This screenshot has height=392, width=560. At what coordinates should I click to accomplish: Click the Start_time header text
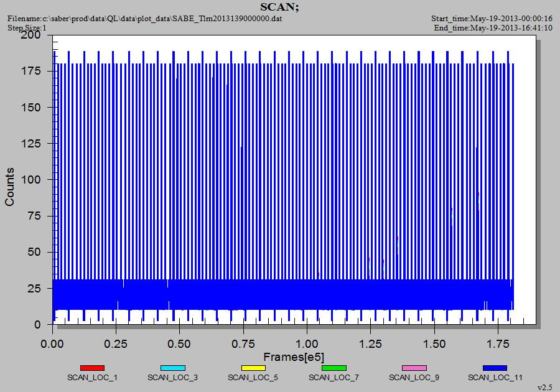click(x=492, y=18)
